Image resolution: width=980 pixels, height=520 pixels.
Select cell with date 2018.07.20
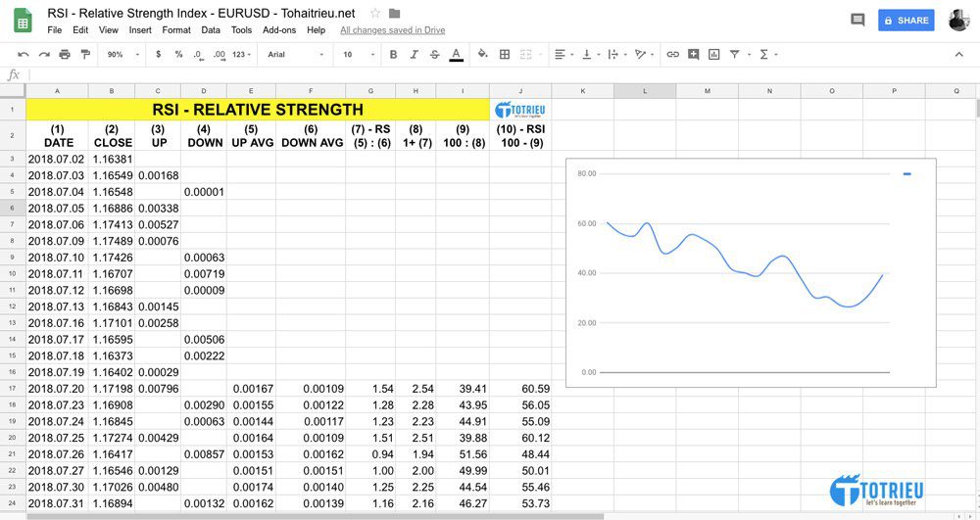click(x=57, y=388)
